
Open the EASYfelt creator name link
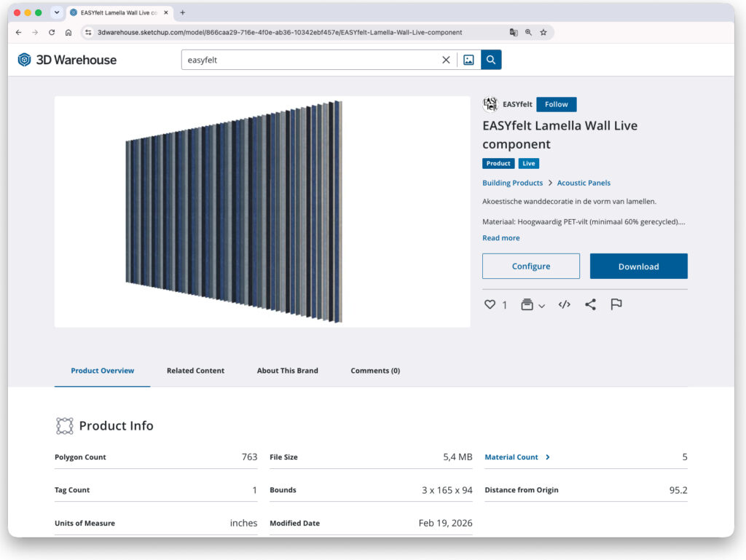pyautogui.click(x=517, y=104)
